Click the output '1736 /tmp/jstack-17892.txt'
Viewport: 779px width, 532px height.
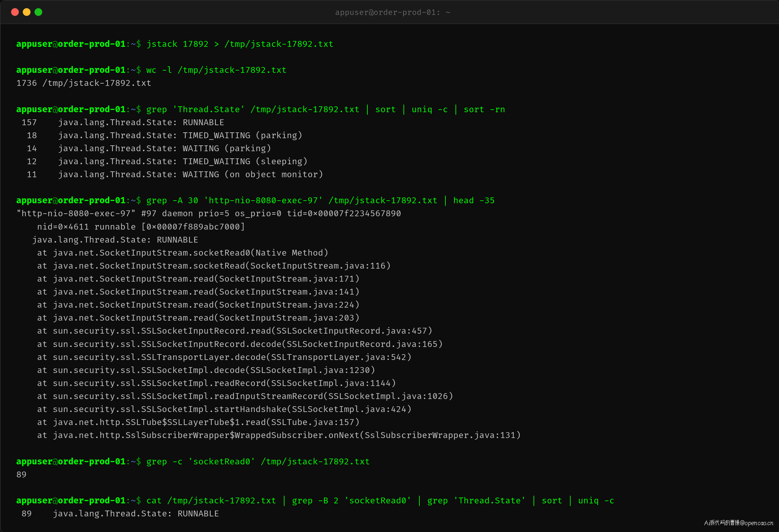point(84,83)
